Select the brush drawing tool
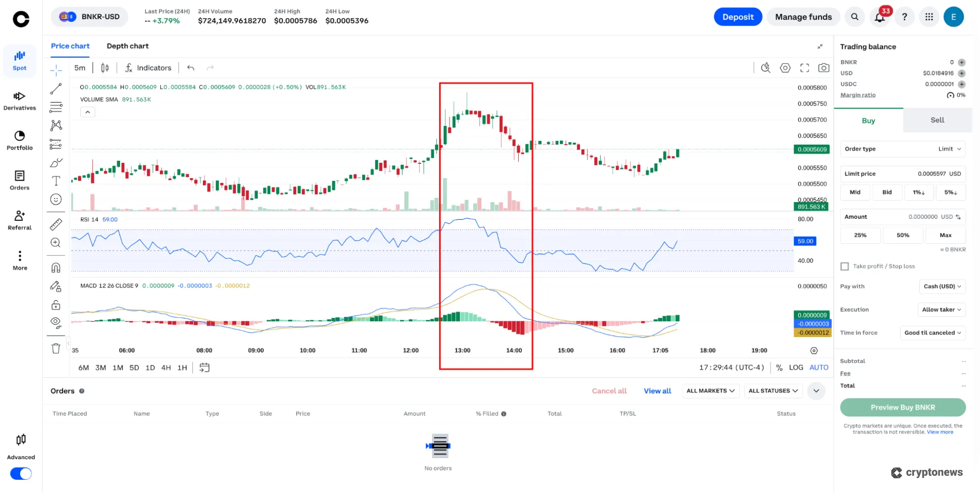Image resolution: width=980 pixels, height=493 pixels. tap(56, 162)
